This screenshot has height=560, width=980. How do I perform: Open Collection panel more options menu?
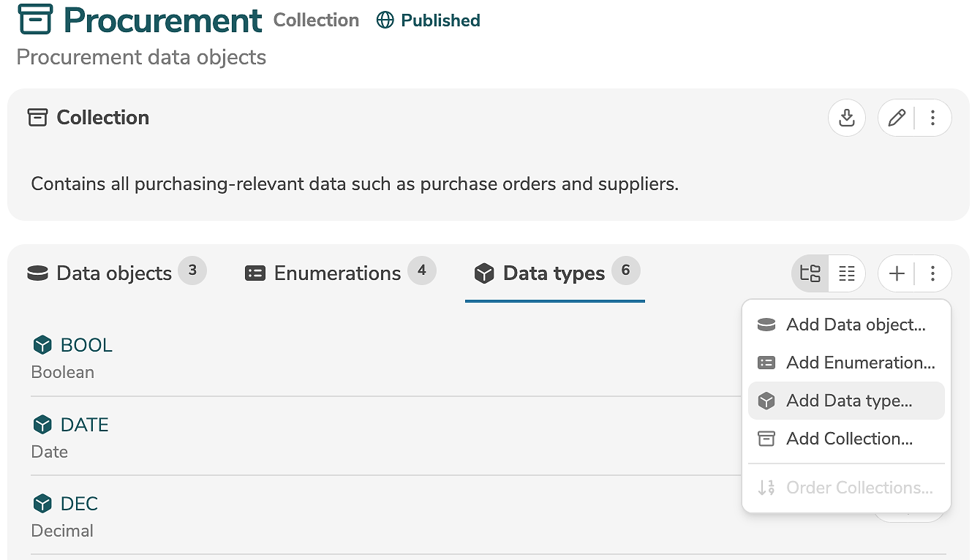click(x=932, y=118)
